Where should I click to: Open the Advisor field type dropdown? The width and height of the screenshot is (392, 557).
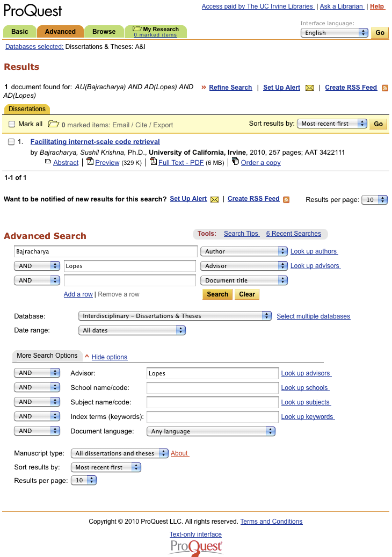pos(244,266)
